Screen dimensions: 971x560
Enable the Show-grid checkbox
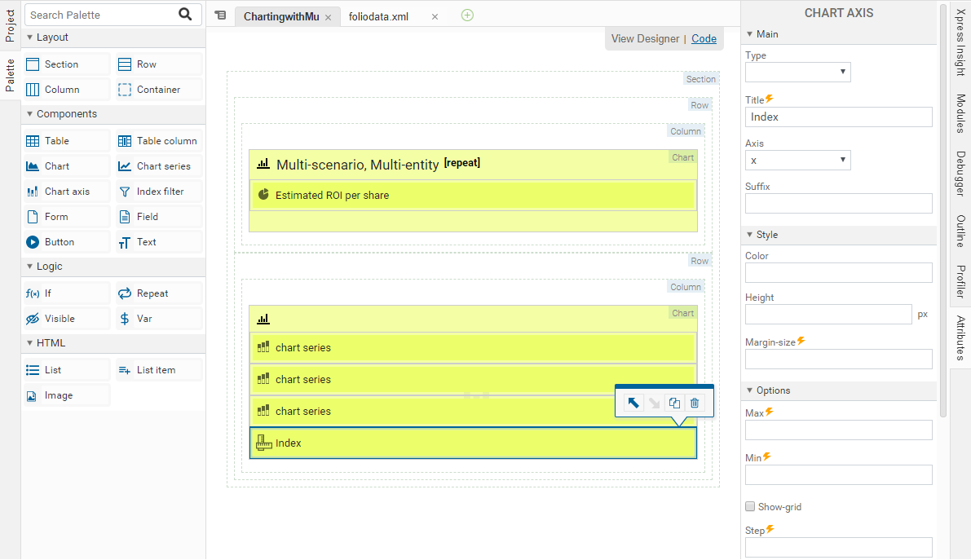pyautogui.click(x=750, y=507)
